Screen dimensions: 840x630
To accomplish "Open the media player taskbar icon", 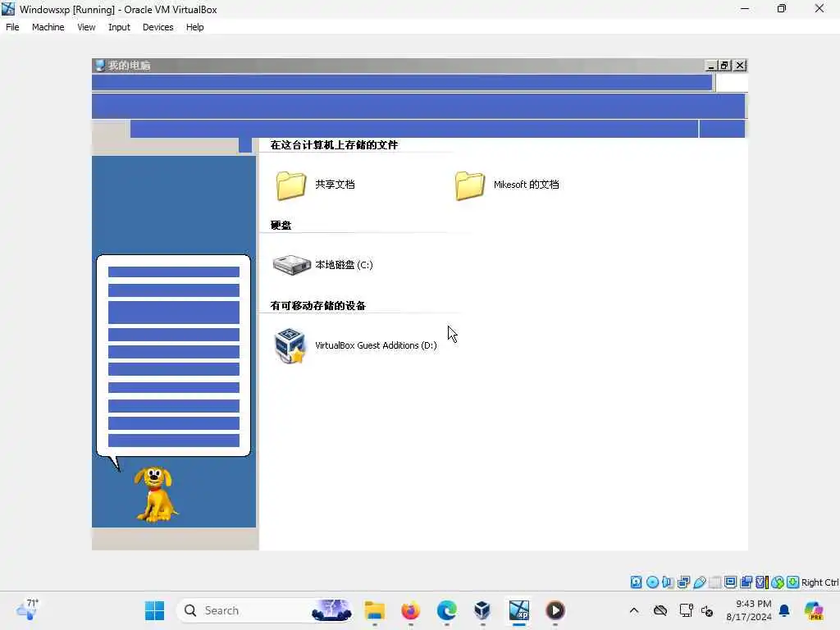I will (x=555, y=610).
